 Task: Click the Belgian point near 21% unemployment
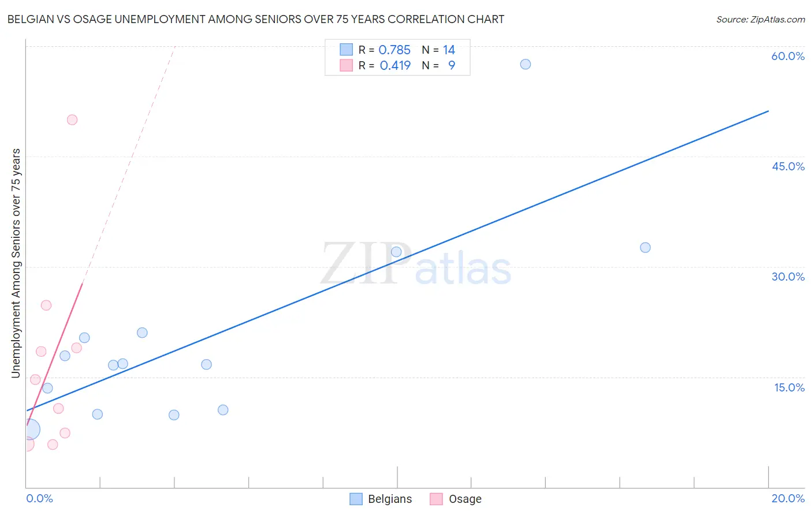click(x=142, y=333)
